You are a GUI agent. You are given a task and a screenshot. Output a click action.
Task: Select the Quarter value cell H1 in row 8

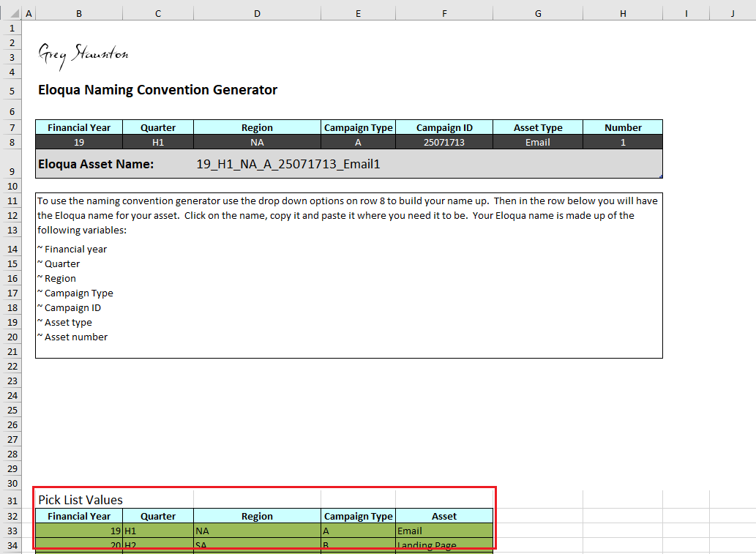[158, 142]
